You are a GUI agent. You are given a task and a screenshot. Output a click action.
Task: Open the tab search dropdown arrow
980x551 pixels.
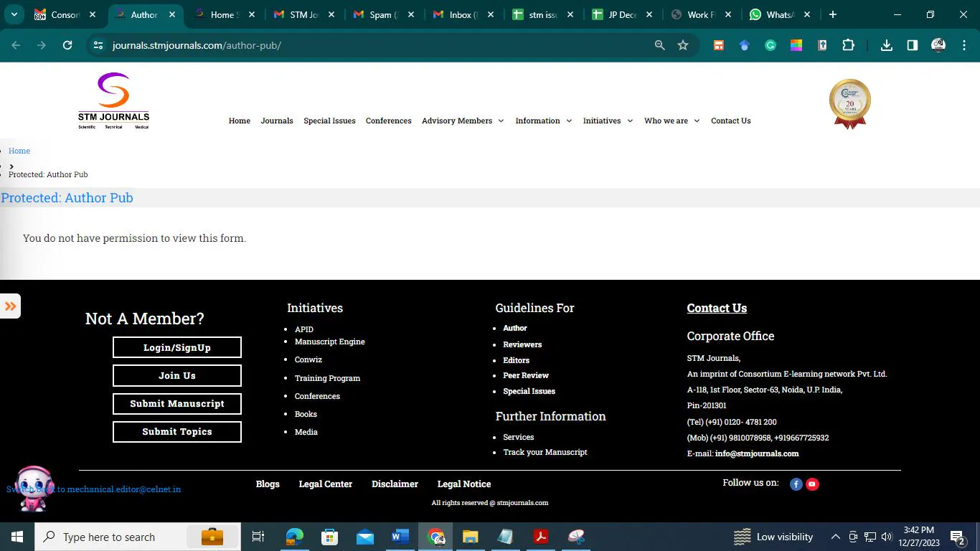[x=14, y=14]
